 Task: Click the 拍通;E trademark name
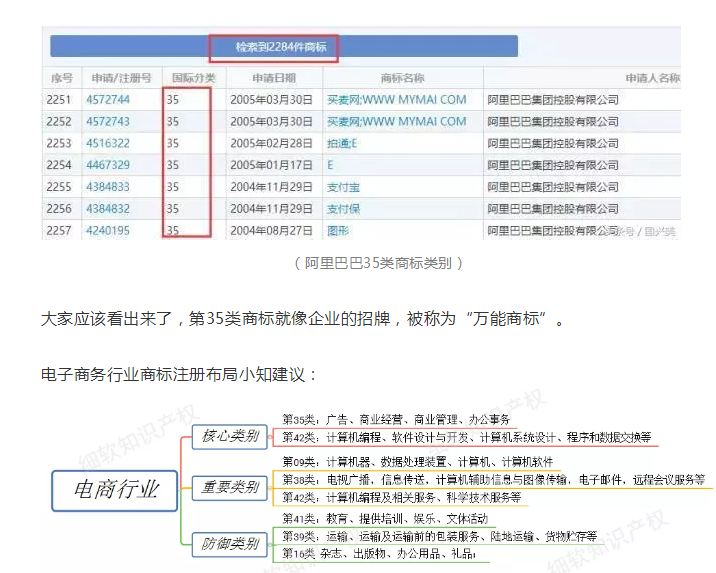342,144
